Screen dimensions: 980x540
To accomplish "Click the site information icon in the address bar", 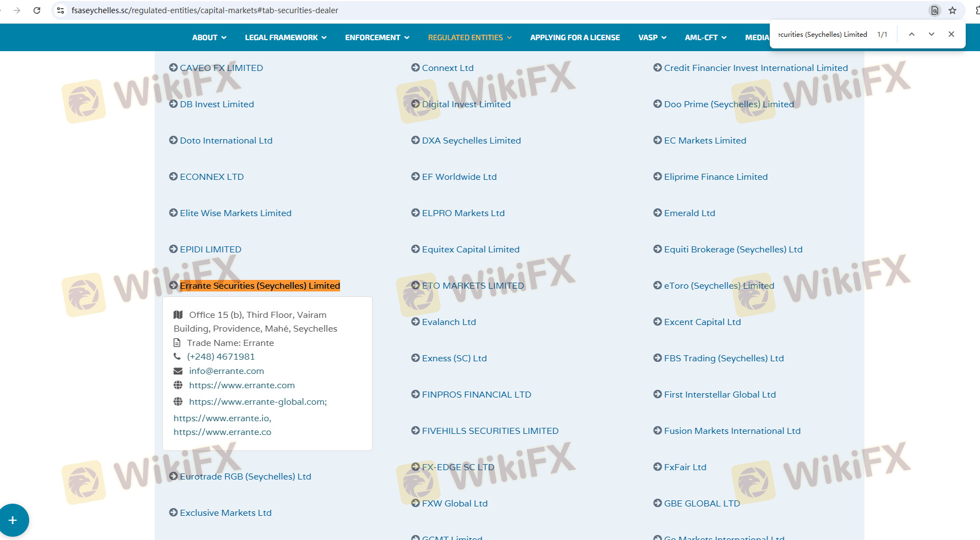I will tap(61, 10).
